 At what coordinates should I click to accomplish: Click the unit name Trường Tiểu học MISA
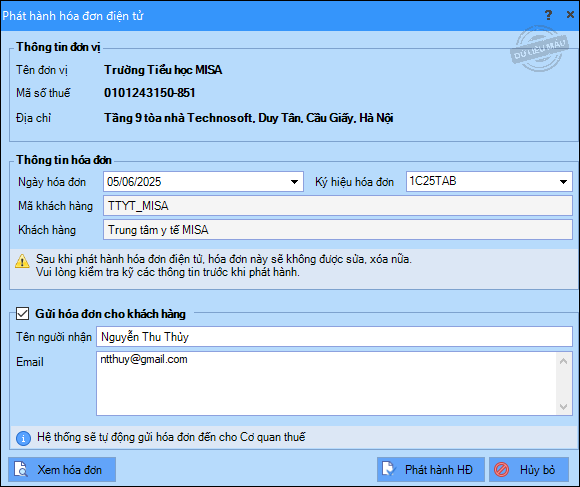163,70
